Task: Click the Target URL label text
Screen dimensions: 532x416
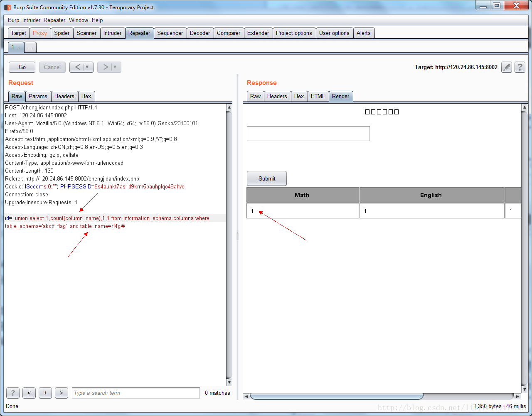Action: tap(456, 67)
